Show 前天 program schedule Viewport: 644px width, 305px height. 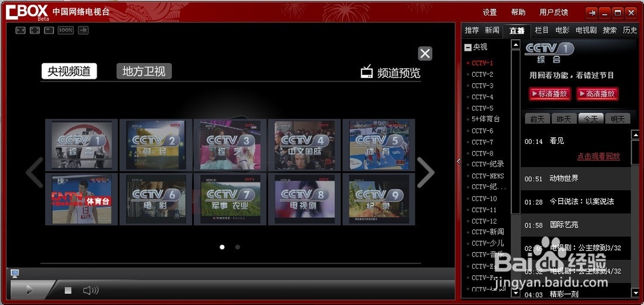tap(537, 119)
